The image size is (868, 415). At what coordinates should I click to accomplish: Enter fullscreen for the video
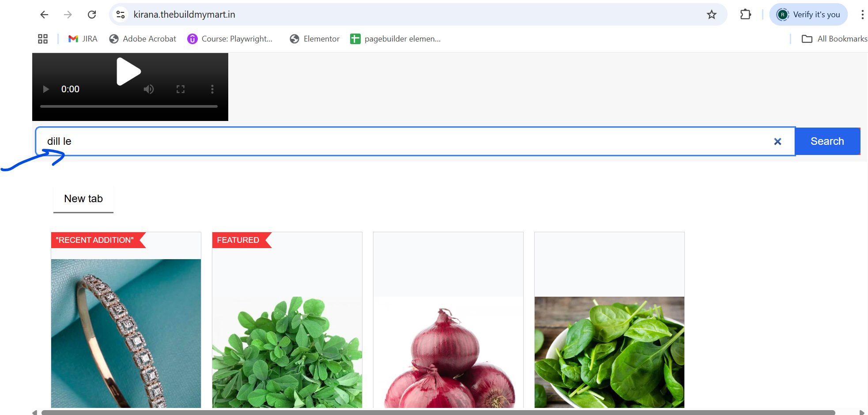181,89
